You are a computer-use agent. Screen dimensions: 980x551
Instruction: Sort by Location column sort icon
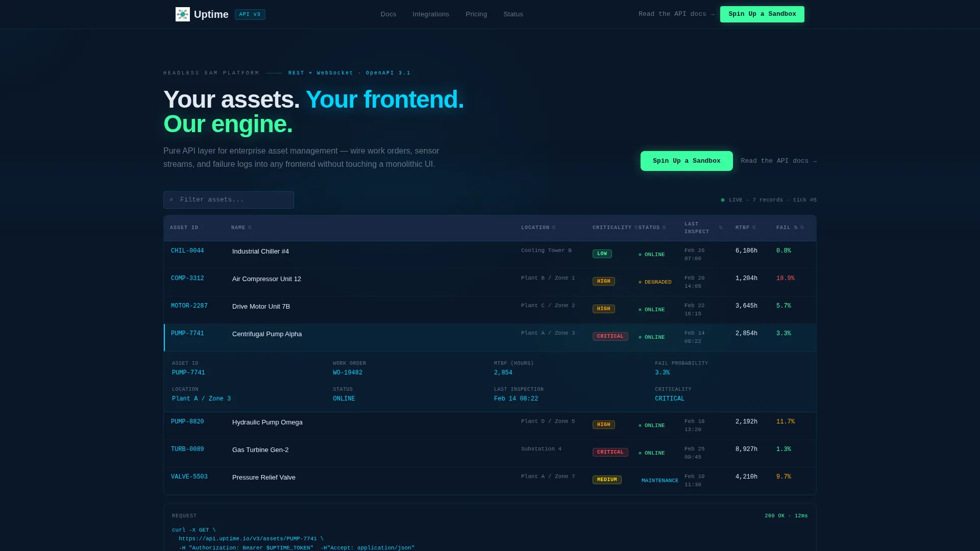click(x=554, y=228)
